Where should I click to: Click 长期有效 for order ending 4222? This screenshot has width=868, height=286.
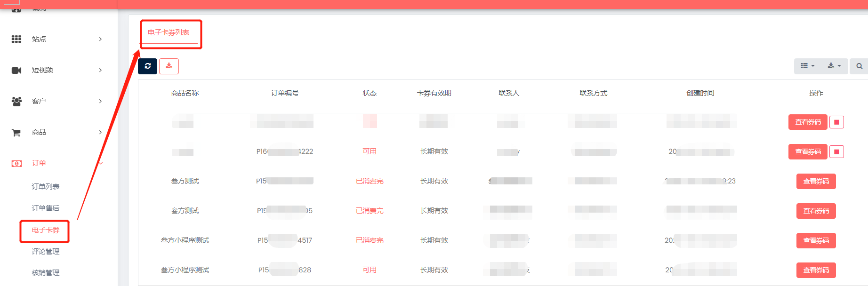[x=434, y=151]
